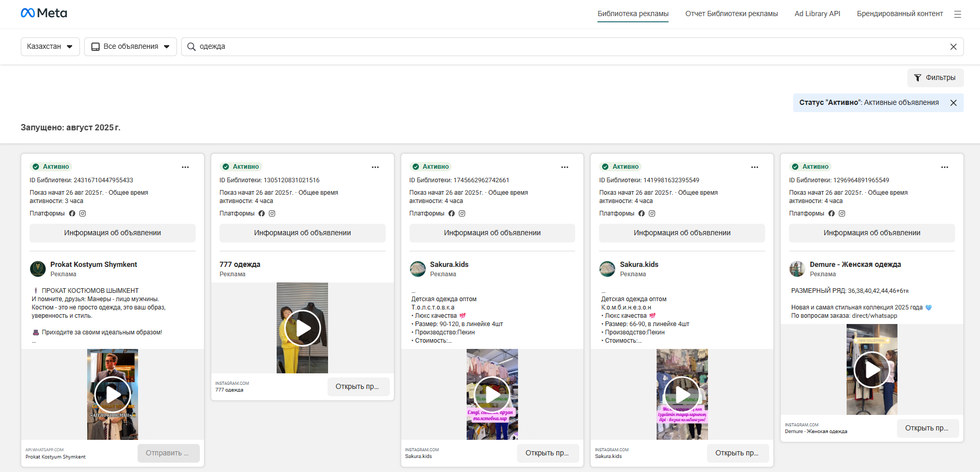Open the Filters panel
Image resolution: width=980 pixels, height=472 pixels.
coord(935,78)
